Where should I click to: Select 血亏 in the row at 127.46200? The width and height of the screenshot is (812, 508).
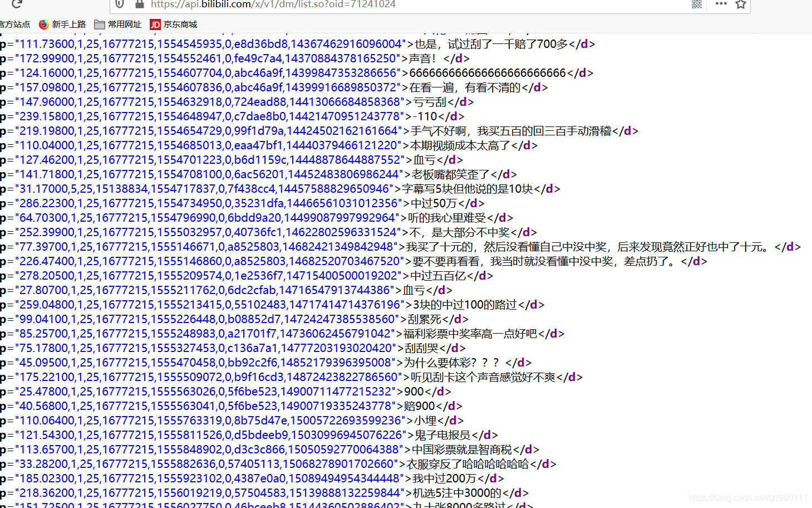tap(425, 160)
